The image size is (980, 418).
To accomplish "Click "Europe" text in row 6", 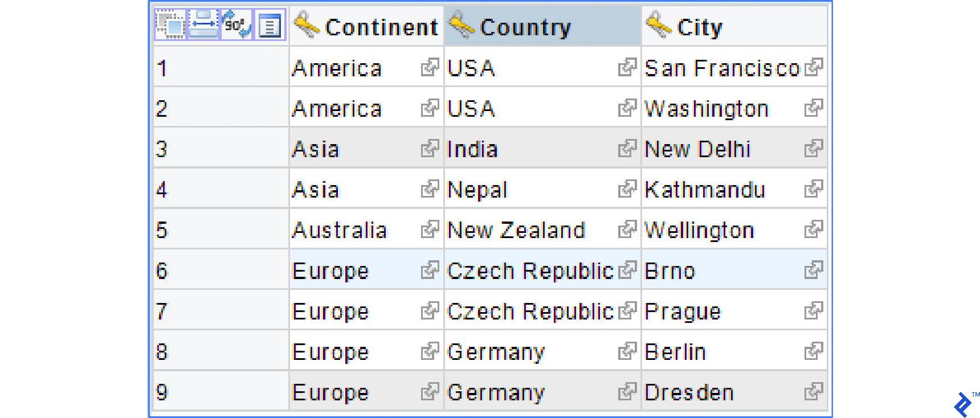I will tap(330, 272).
